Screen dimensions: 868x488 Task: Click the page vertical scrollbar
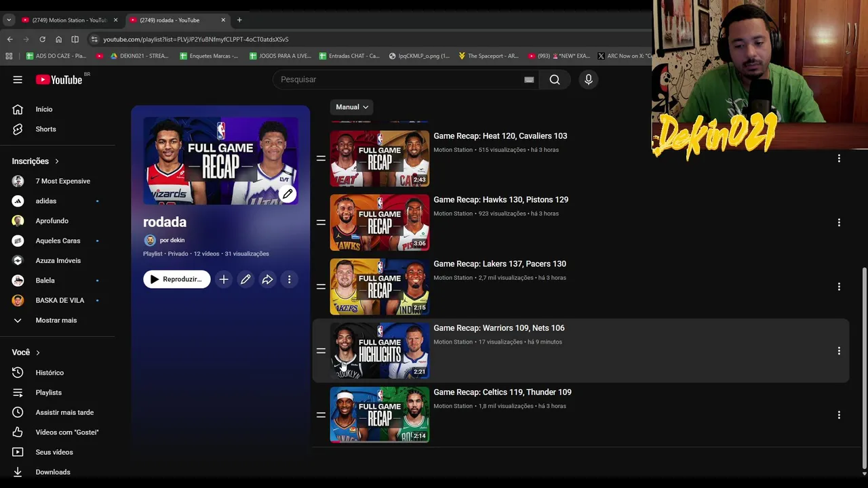(864, 367)
